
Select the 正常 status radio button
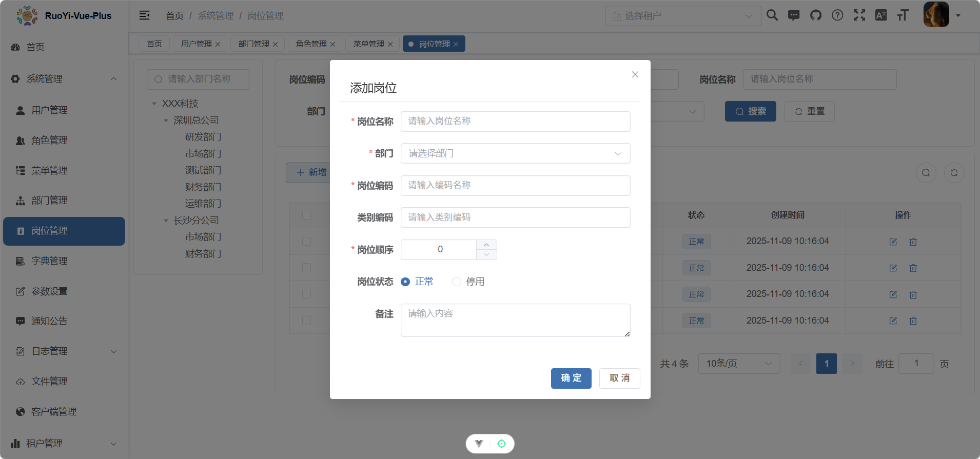pyautogui.click(x=405, y=282)
